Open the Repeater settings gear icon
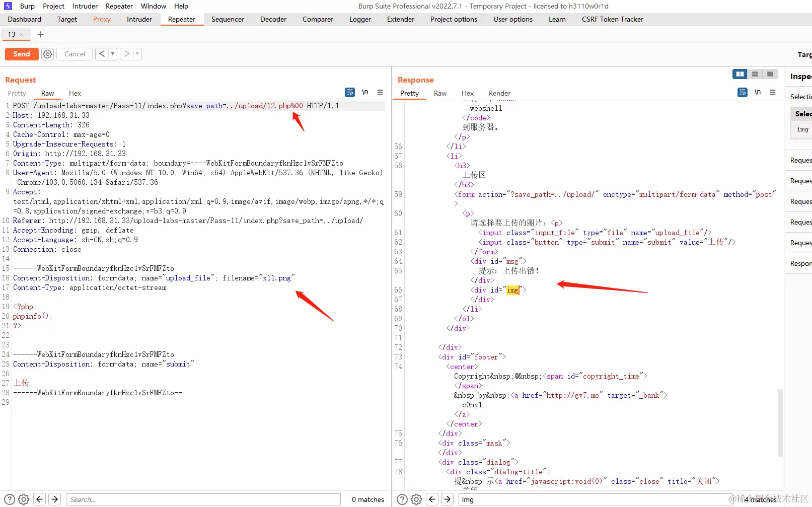Viewport: 812px width, 507px height. click(47, 54)
